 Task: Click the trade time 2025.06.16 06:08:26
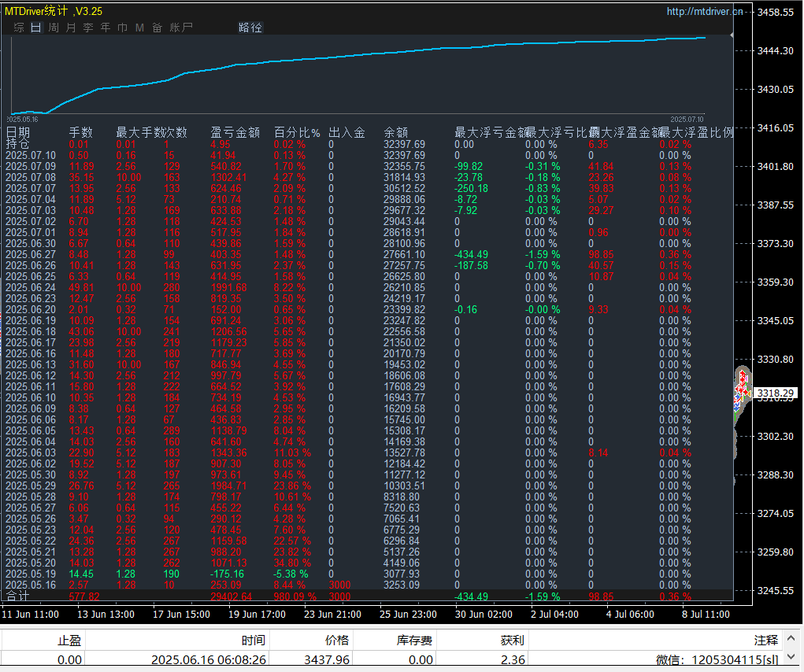click(209, 659)
